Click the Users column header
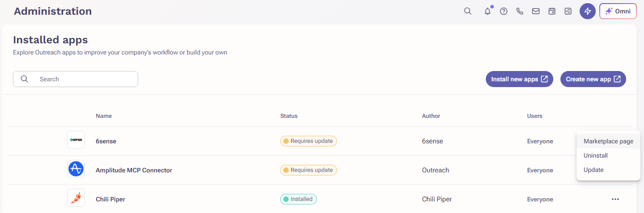The image size is (644, 213). point(535,116)
